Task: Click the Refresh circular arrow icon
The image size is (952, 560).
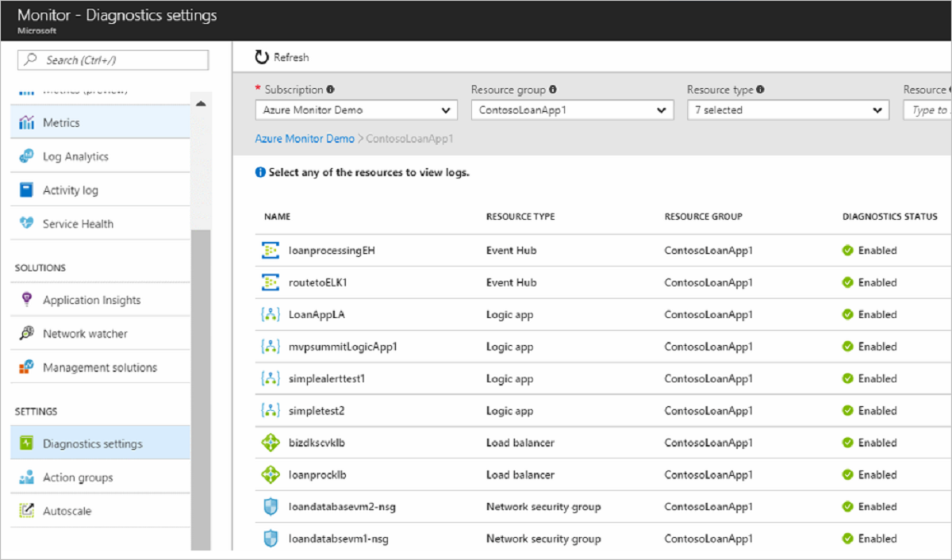Action: [x=262, y=57]
